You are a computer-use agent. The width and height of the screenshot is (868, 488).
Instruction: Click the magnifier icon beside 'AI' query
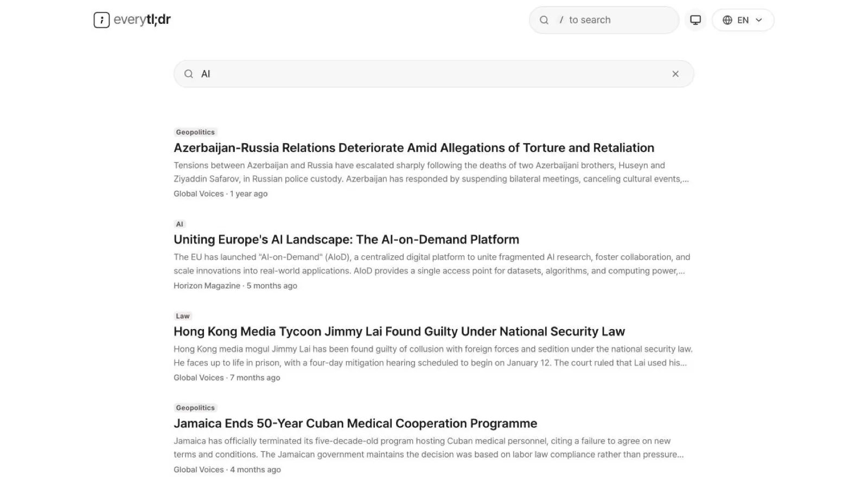click(189, 74)
